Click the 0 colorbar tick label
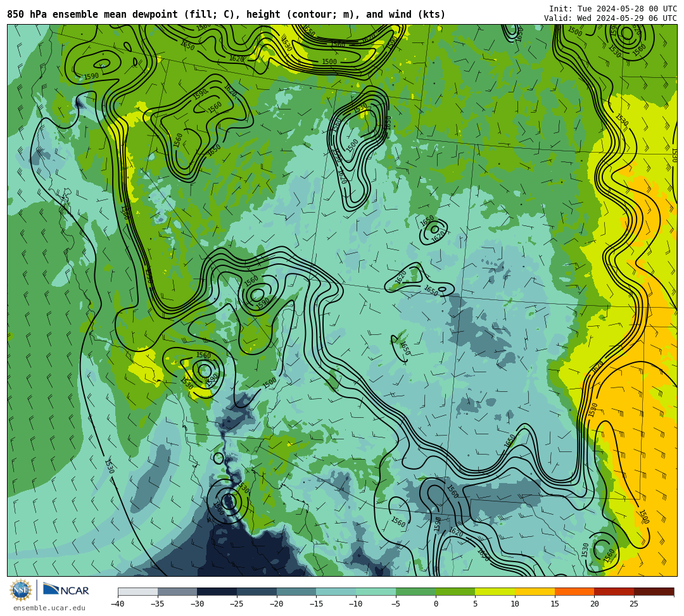The image size is (684, 616). [x=435, y=604]
